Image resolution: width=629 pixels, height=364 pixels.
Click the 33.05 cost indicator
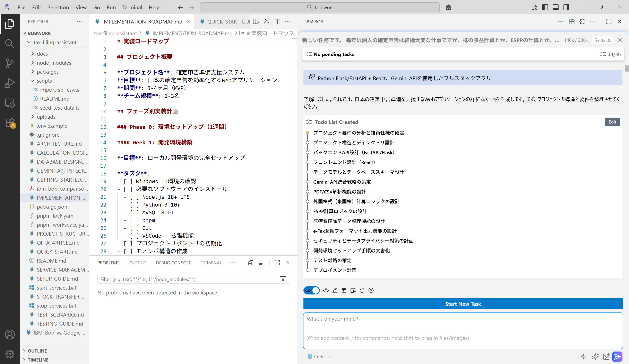point(603,40)
